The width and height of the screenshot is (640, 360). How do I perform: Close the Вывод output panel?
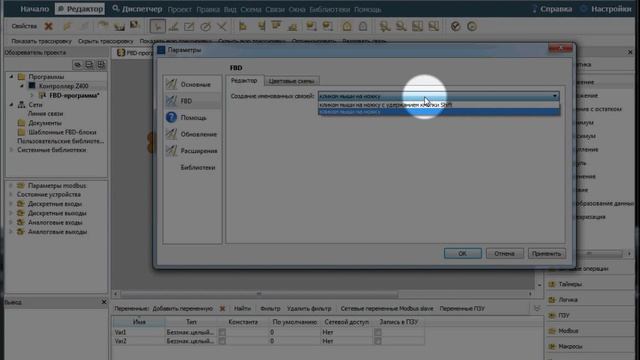104,302
